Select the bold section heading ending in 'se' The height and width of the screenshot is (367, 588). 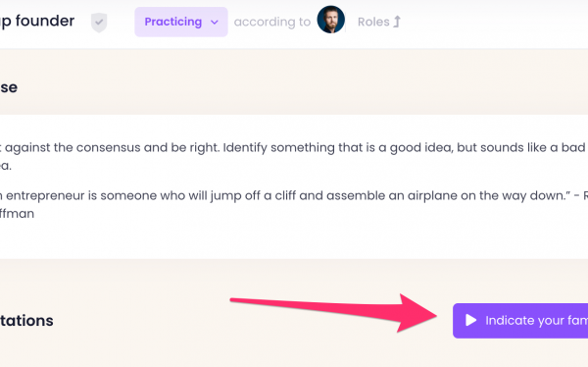pyautogui.click(x=9, y=87)
